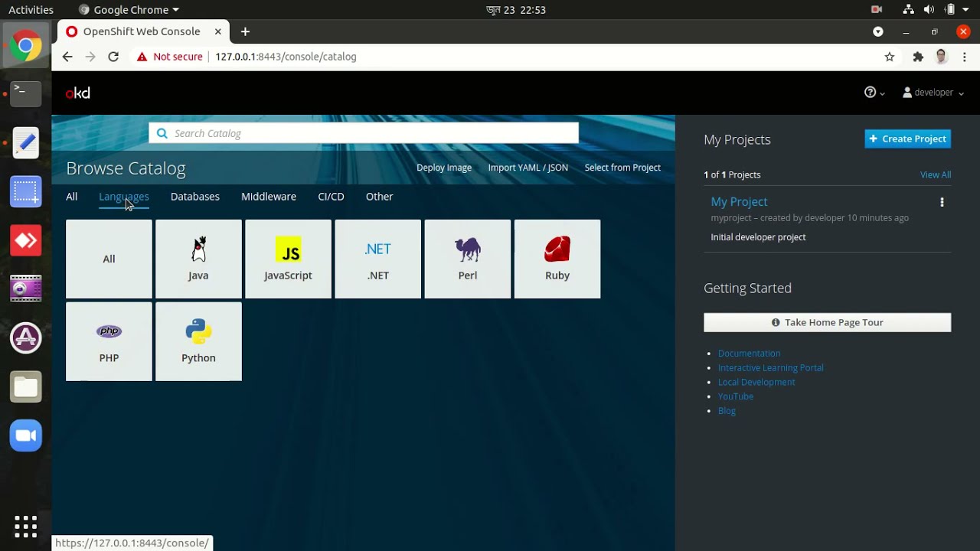Open the help menu dropdown
This screenshot has width=980, height=551.
coord(874,93)
